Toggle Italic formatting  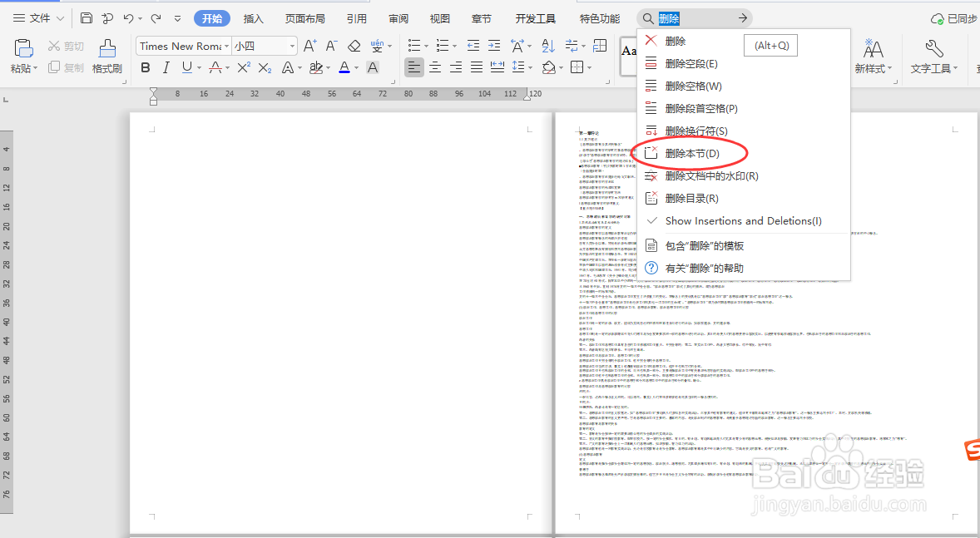166,67
